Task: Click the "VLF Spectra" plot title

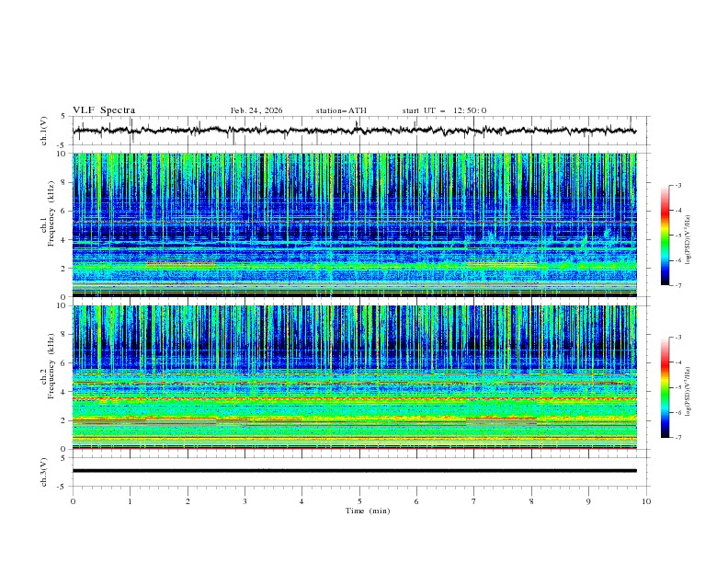Action: (104, 110)
